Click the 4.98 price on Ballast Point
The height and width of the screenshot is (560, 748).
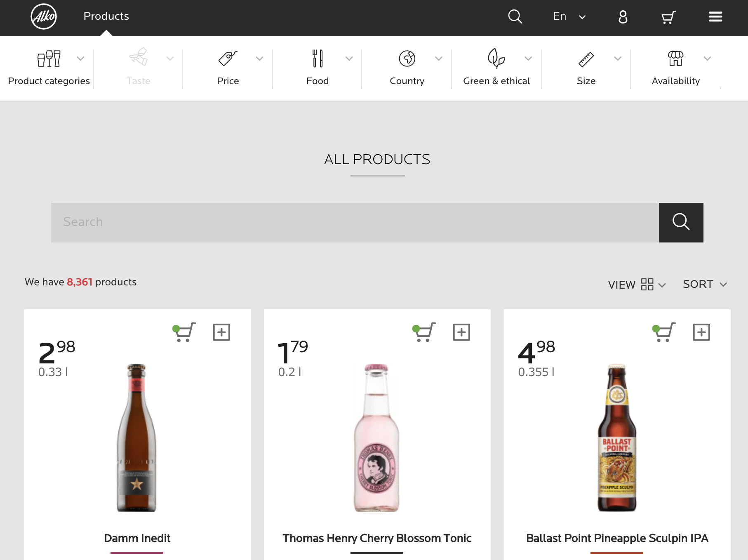coord(536,352)
